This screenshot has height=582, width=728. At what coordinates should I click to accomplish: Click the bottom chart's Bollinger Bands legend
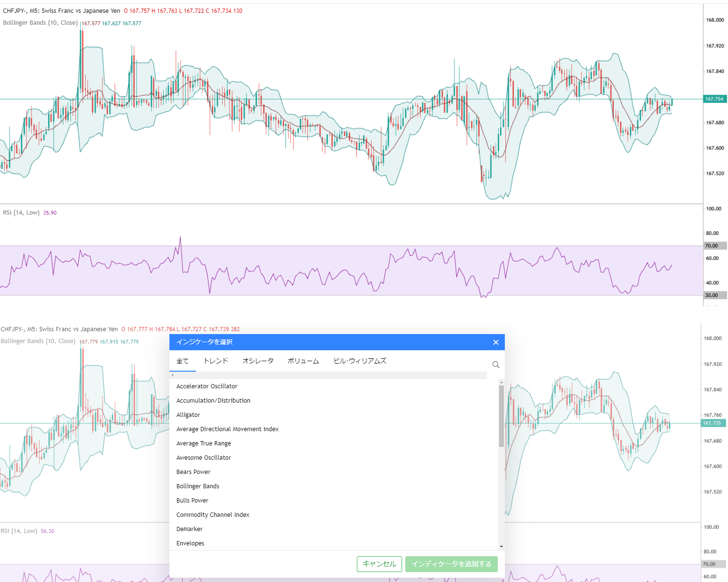click(x=38, y=341)
